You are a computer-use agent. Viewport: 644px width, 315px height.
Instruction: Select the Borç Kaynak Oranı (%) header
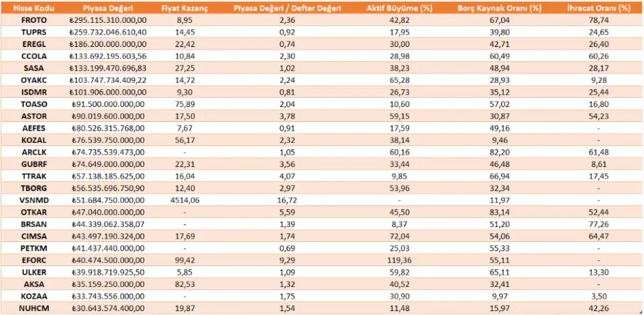[499, 9]
